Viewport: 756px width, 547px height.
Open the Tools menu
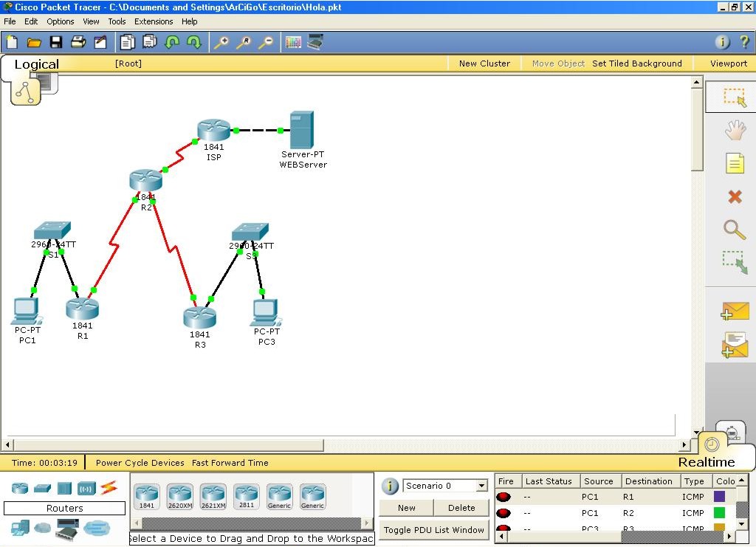point(117,21)
